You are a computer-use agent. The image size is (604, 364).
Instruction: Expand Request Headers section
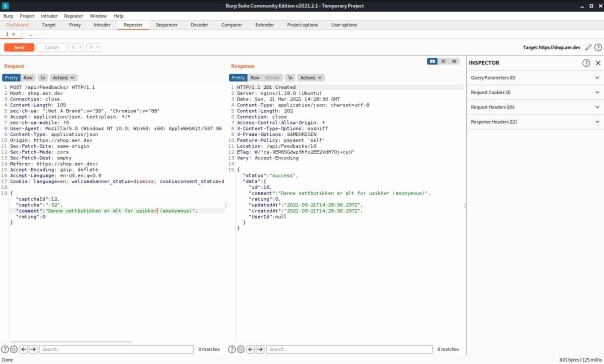click(x=535, y=107)
